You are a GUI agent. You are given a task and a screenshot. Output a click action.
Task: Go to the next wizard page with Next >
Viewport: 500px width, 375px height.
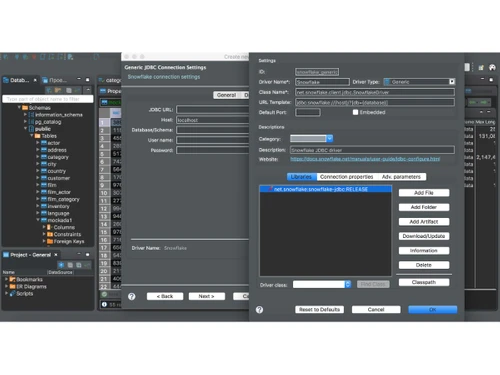tap(207, 296)
